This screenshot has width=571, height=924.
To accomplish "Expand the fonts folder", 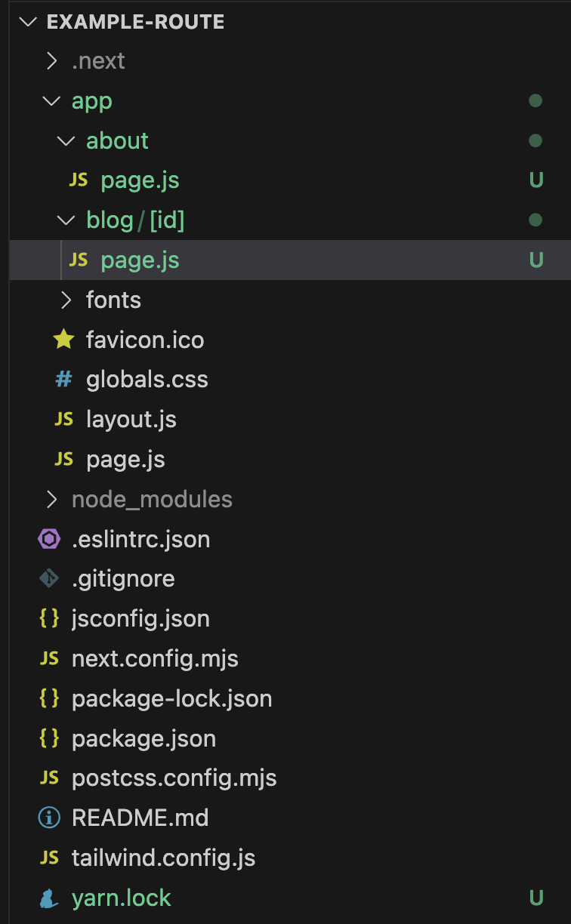I will tap(66, 300).
